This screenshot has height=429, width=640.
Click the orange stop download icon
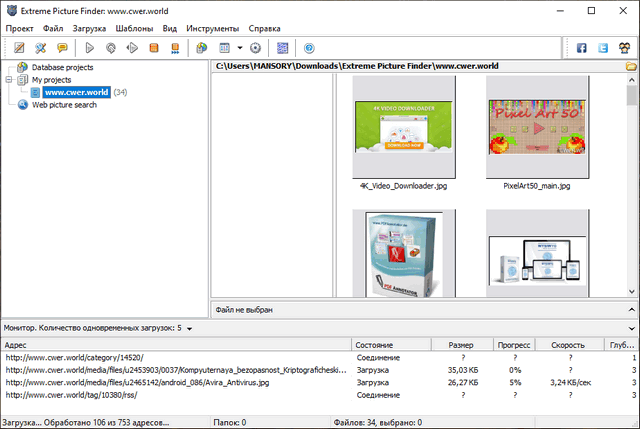tap(154, 47)
